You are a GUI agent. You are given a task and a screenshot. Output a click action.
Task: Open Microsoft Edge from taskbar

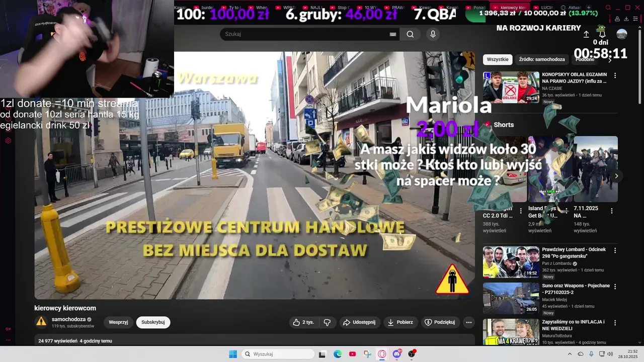[x=338, y=354]
